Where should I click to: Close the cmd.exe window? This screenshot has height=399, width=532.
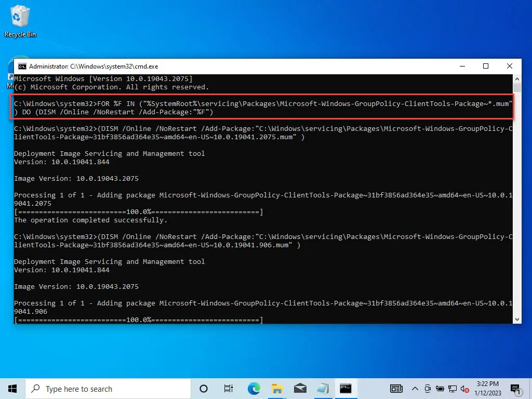pyautogui.click(x=509, y=66)
